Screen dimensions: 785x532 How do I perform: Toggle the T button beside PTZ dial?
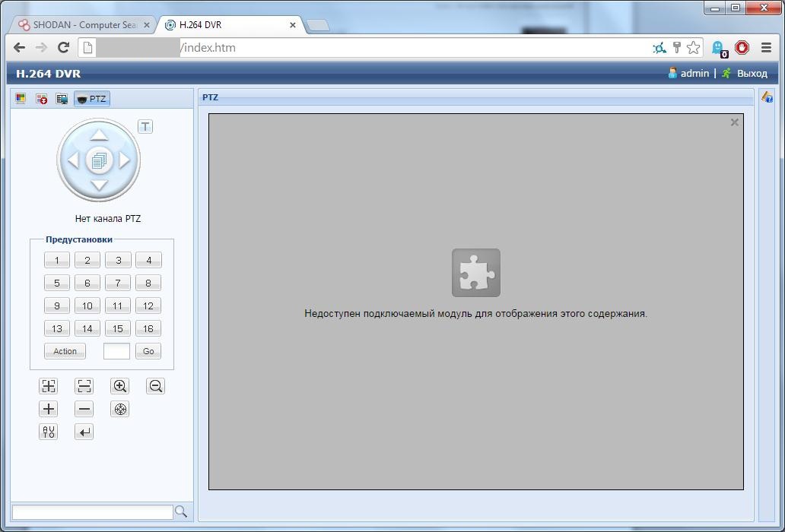(x=145, y=126)
